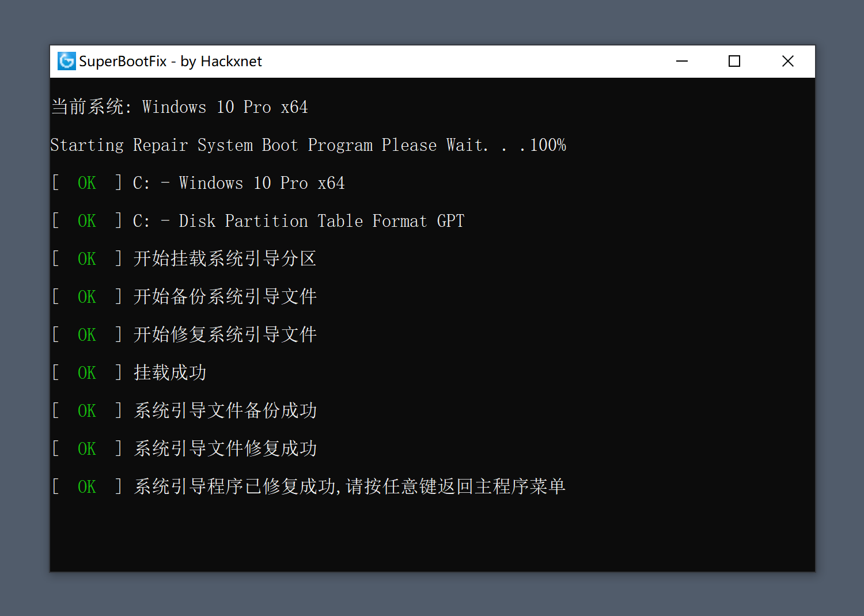Click the Starting Repair progress line

coord(308,145)
